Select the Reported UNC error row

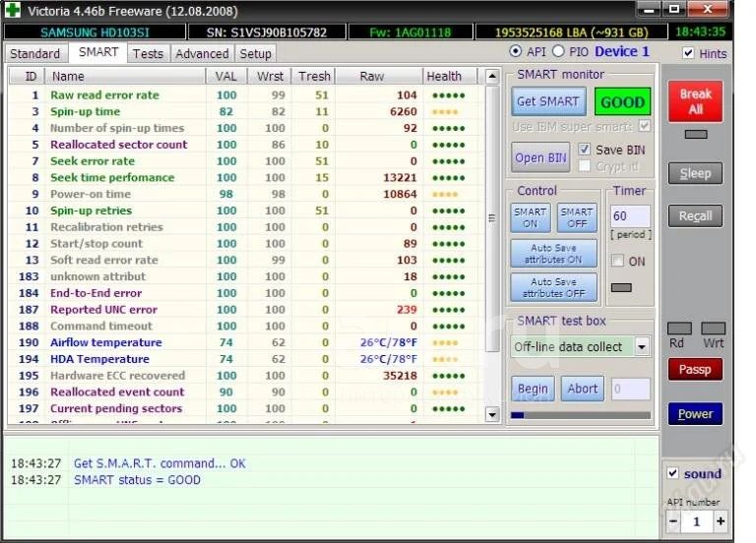click(x=245, y=309)
